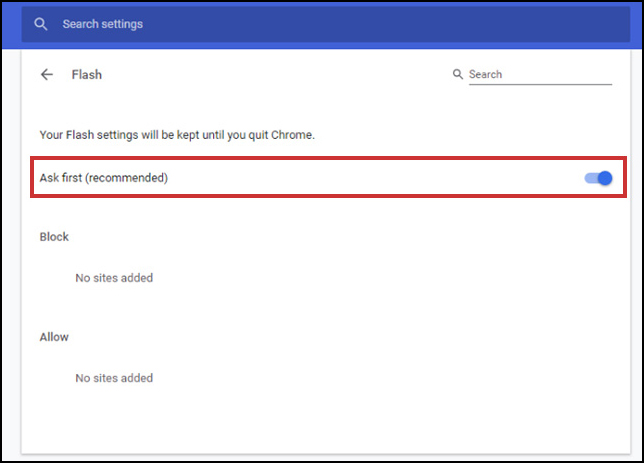This screenshot has width=644, height=463.
Task: Click the Flash settings kept until quit notice
Action: tap(177, 135)
